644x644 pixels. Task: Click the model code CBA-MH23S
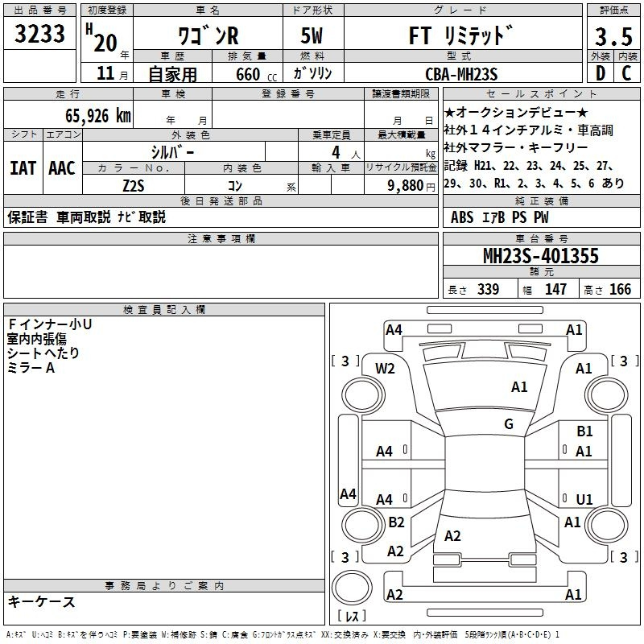point(461,74)
